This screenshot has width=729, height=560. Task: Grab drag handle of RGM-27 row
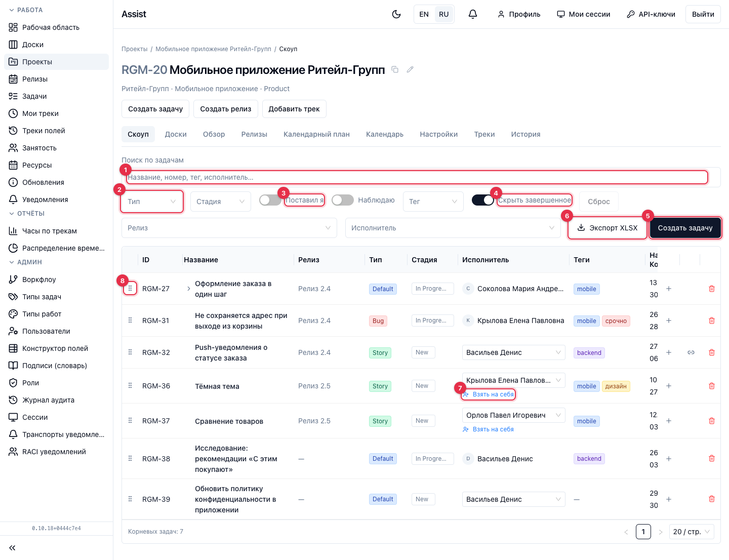130,289
